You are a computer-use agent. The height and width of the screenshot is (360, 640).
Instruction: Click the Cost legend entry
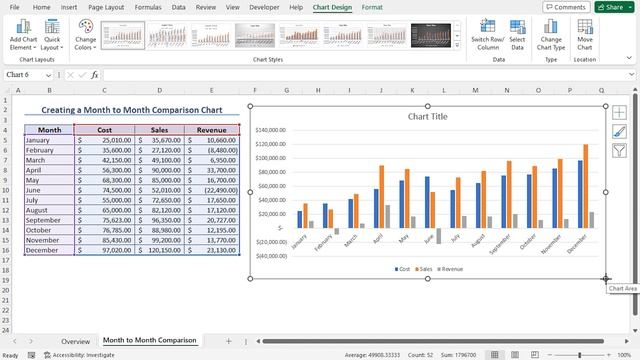click(x=402, y=269)
